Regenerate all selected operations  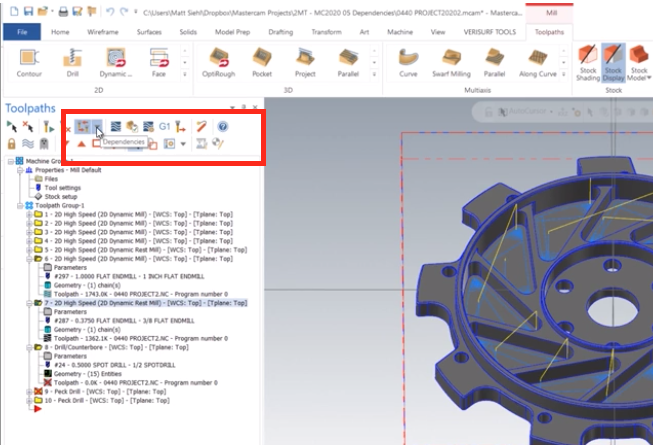pyautogui.click(x=49, y=127)
